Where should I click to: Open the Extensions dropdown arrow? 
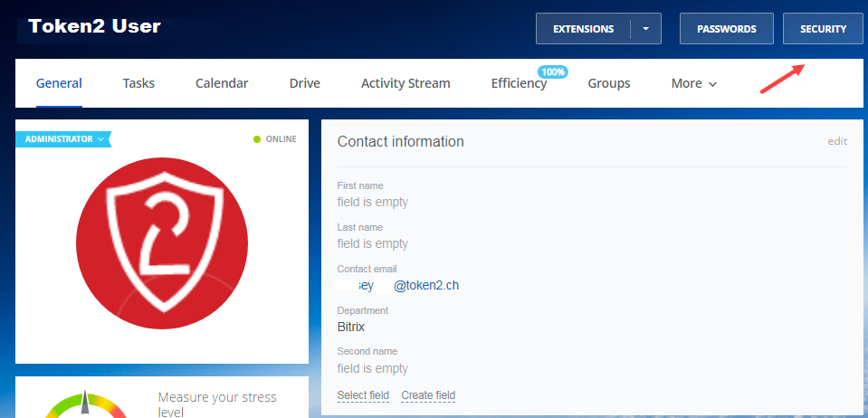coord(646,29)
